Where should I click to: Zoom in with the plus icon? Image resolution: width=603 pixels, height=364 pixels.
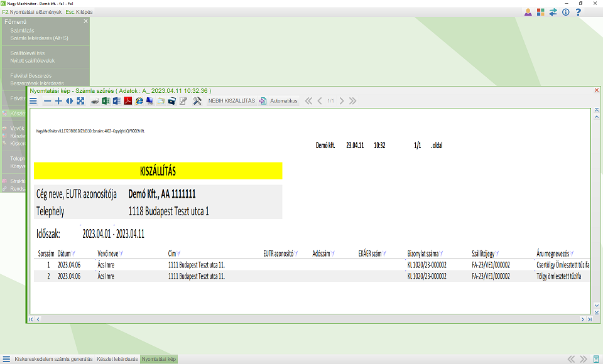coord(58,101)
